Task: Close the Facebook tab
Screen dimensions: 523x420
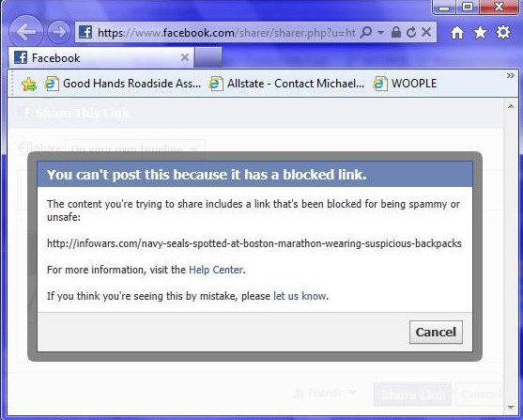Action: [185, 57]
